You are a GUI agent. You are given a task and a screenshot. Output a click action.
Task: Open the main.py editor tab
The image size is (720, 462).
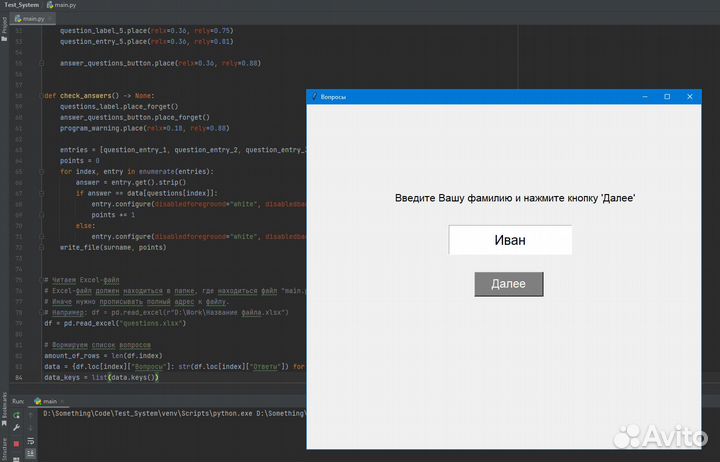34,19
